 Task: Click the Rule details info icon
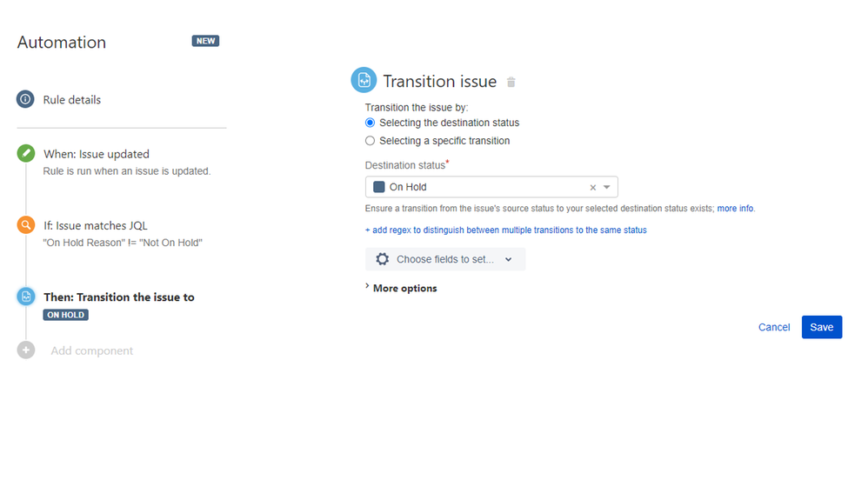[x=25, y=99]
